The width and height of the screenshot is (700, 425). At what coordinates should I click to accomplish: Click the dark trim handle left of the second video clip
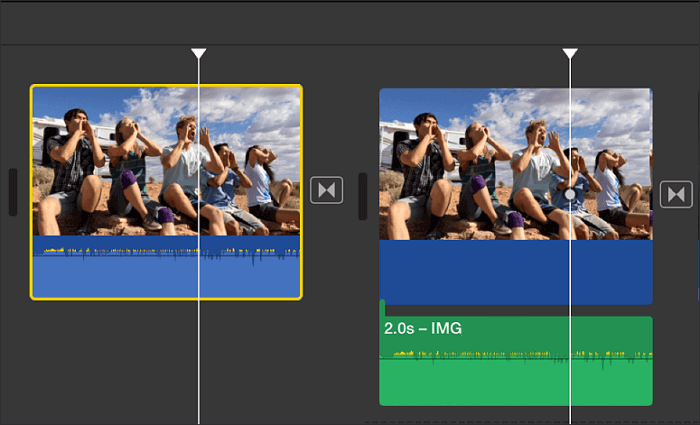coord(363,195)
